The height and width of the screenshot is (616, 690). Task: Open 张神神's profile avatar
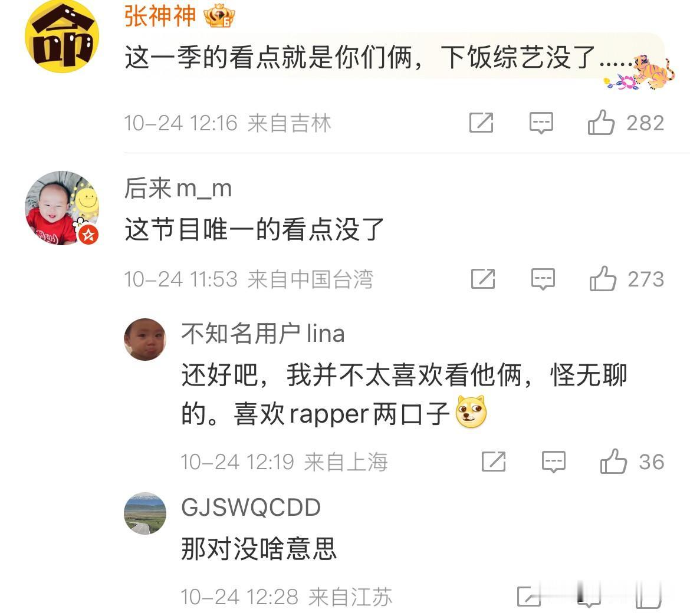point(61,36)
